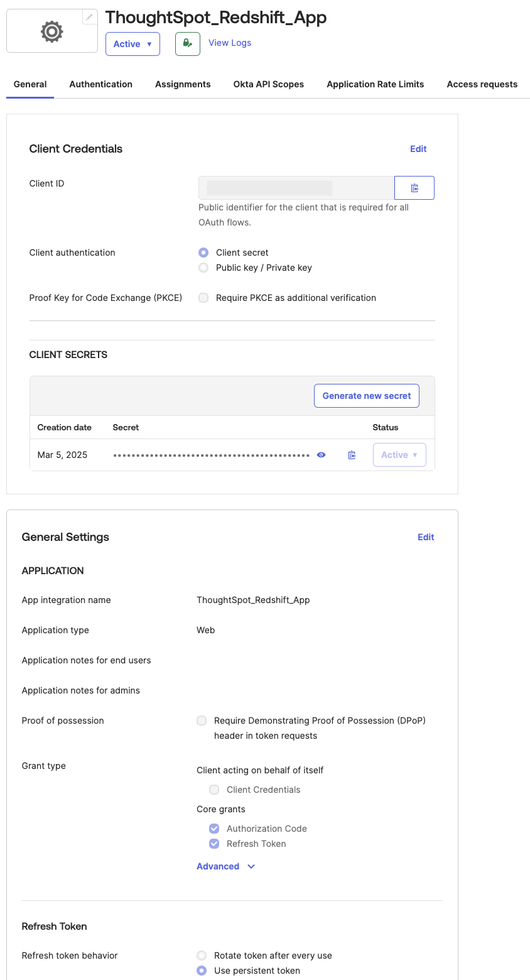Uncheck the Refresh Token grant checkbox

coord(214,844)
